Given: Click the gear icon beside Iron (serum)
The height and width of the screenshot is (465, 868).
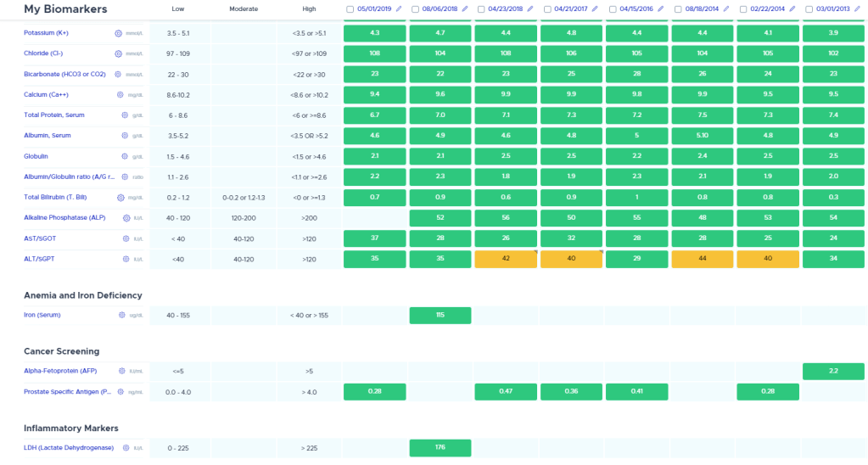Looking at the screenshot, I should 121,315.
